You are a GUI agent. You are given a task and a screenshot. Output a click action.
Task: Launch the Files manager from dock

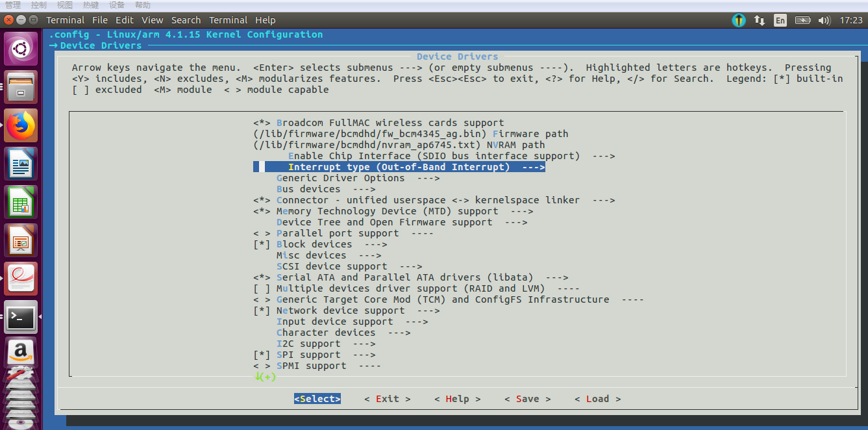(21, 87)
